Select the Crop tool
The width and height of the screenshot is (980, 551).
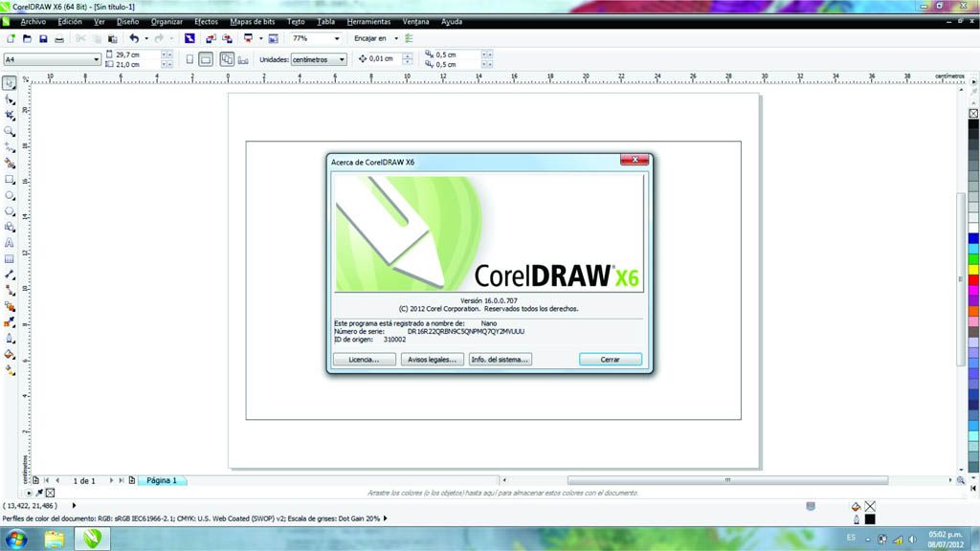10,116
